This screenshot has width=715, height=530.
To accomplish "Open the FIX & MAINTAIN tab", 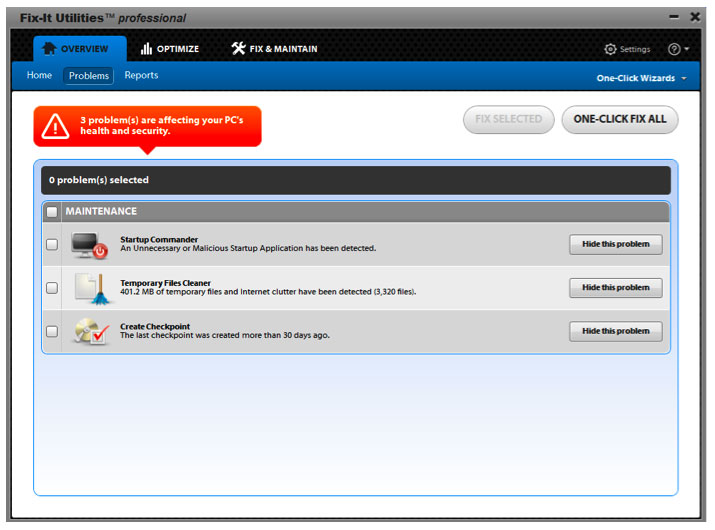I will click(274, 49).
